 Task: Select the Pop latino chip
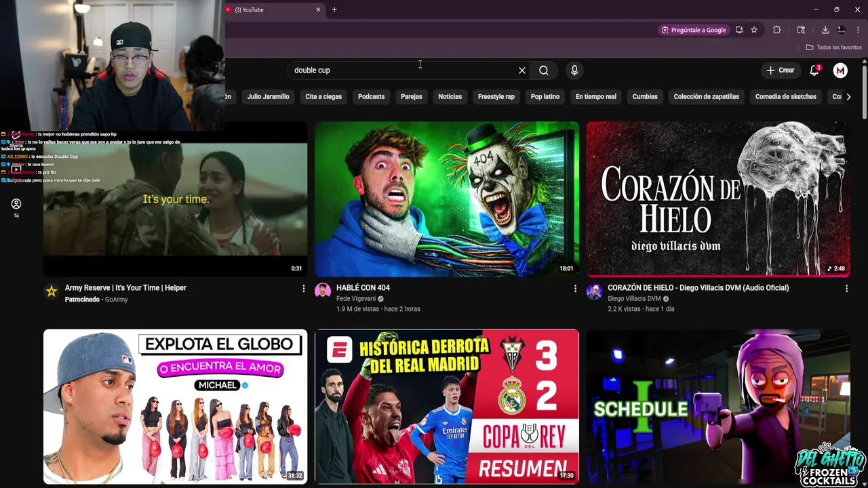click(545, 97)
